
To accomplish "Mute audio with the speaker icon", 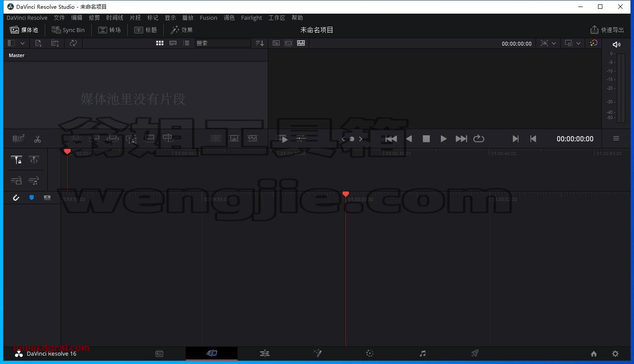I will (x=616, y=44).
